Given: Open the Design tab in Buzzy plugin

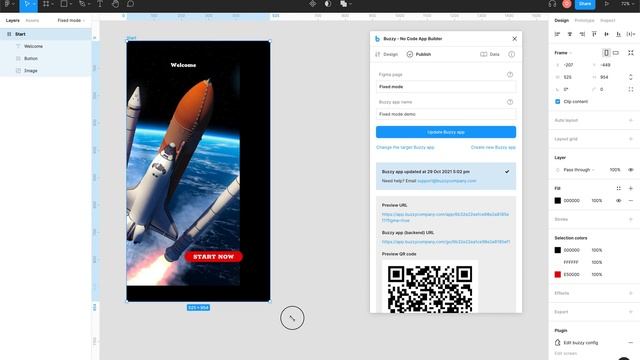Looking at the screenshot, I should [x=386, y=54].
